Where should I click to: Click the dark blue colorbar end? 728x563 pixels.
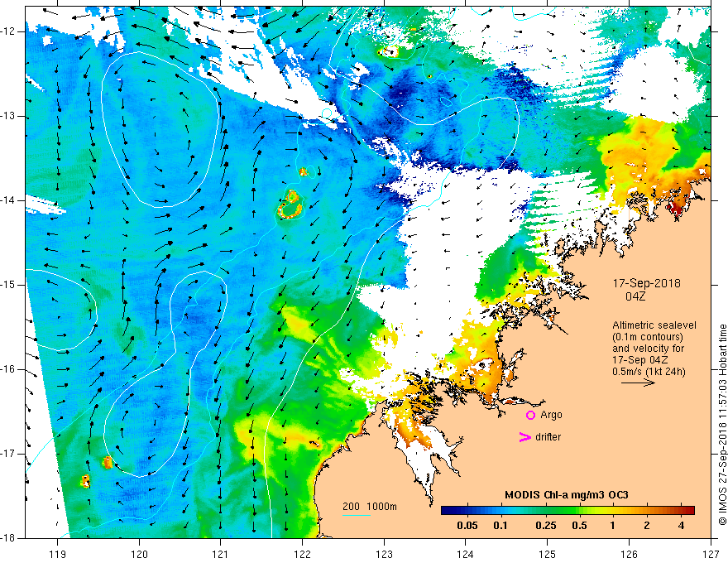click(447, 511)
